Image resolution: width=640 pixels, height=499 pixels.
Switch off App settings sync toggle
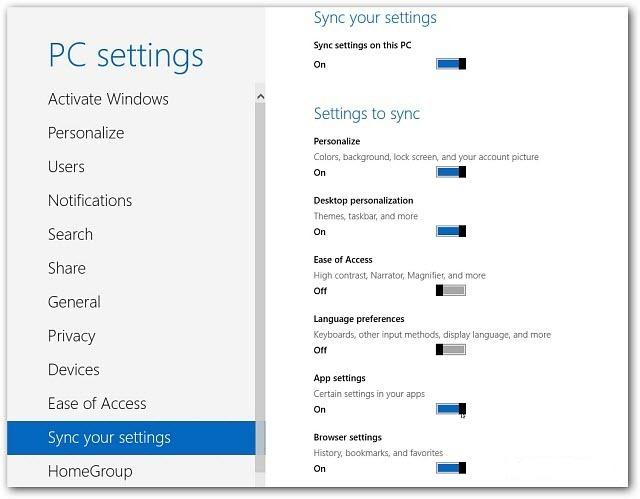point(451,408)
